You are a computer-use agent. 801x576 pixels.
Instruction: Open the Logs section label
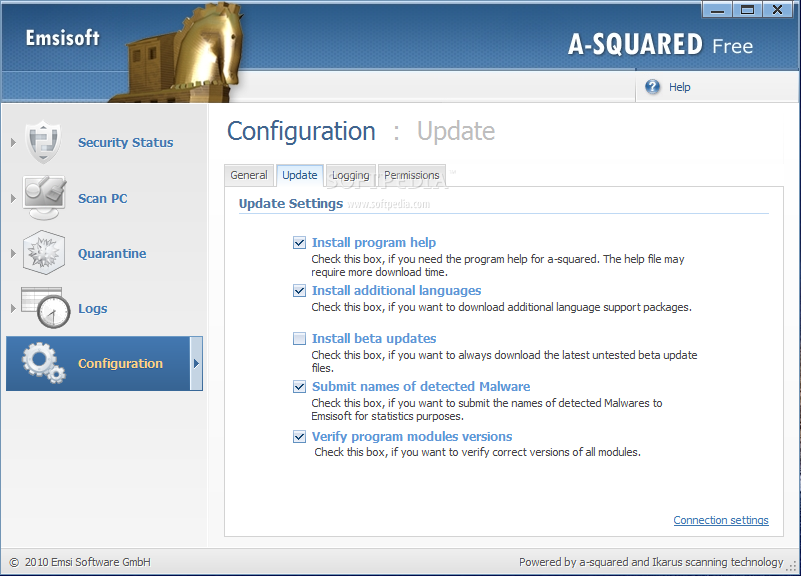92,308
